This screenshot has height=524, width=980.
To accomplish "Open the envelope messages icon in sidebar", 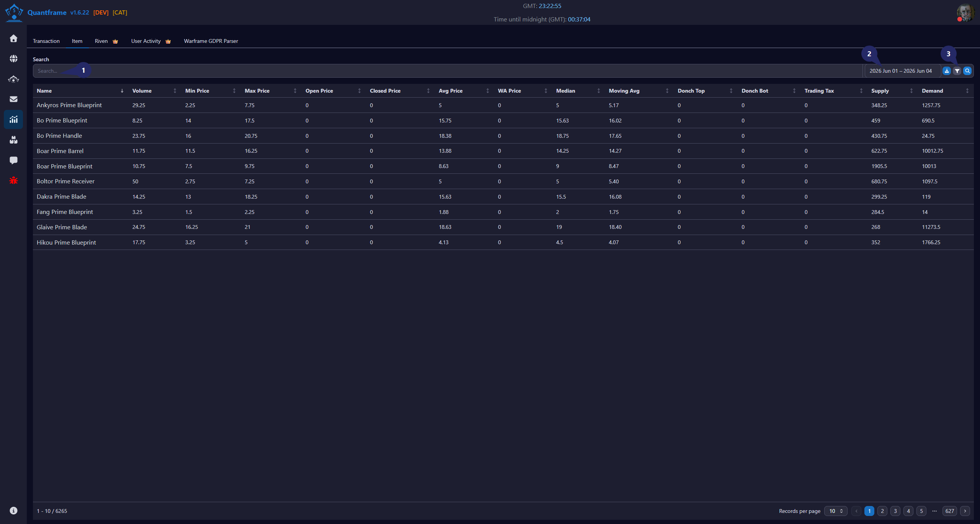I will [x=13, y=99].
